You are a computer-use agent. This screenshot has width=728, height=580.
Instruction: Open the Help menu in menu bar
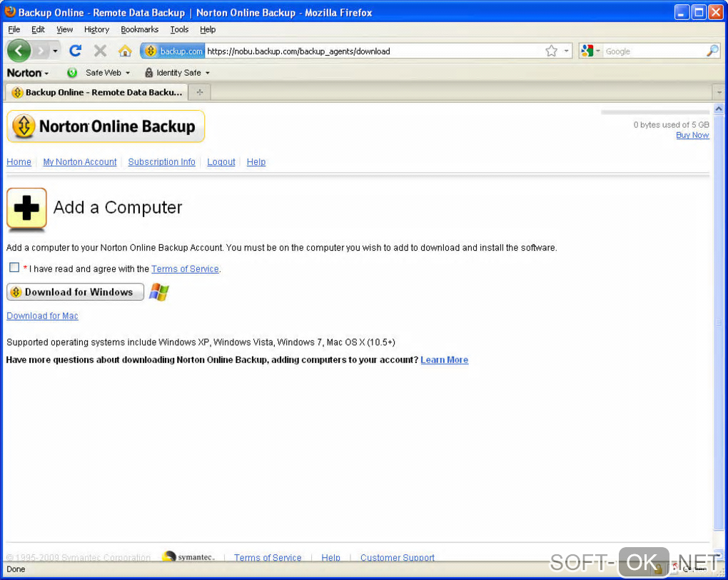208,29
